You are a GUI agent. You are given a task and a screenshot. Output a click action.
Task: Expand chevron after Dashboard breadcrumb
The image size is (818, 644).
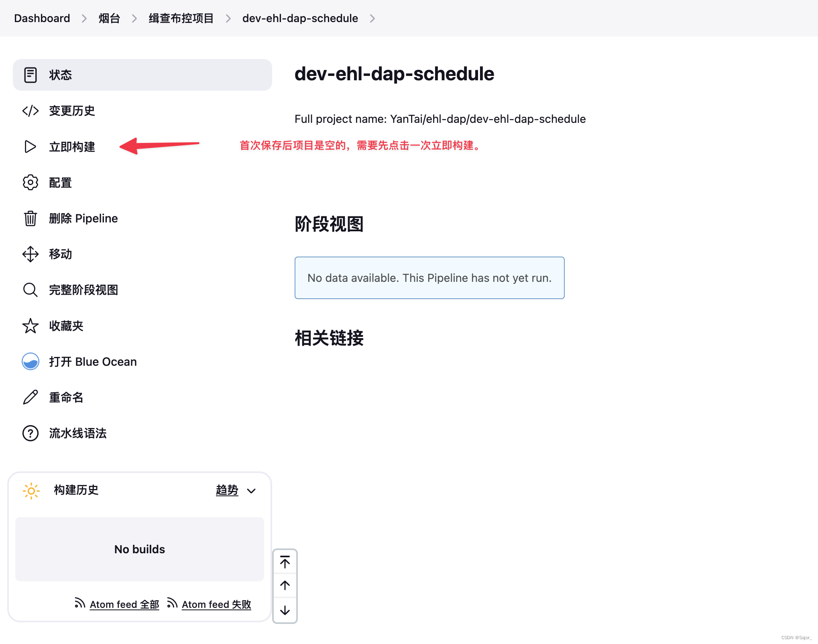(x=84, y=18)
